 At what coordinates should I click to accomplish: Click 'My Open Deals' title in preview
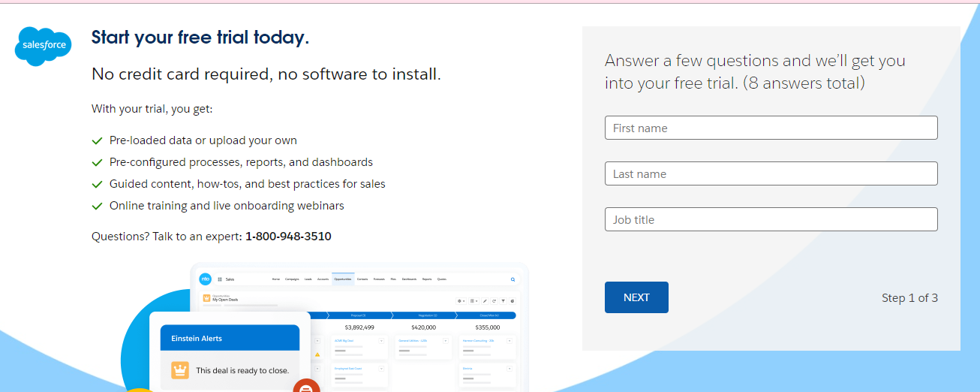click(x=225, y=300)
